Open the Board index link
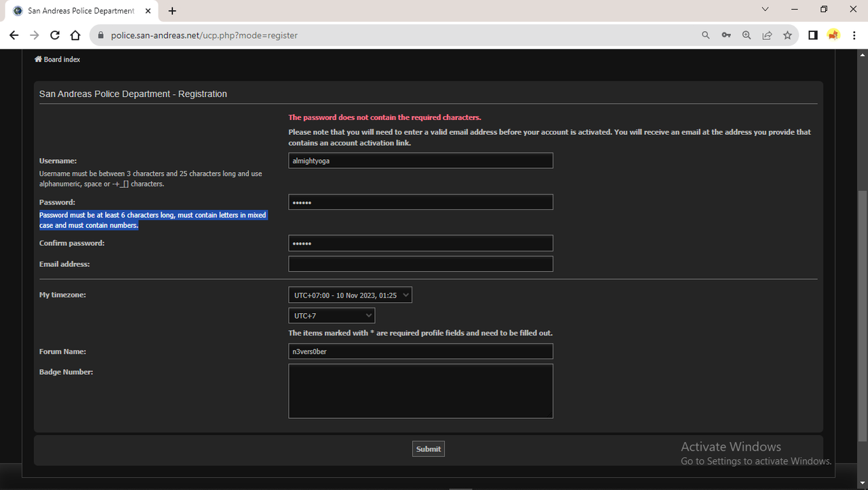The width and height of the screenshot is (868, 490). coord(58,60)
